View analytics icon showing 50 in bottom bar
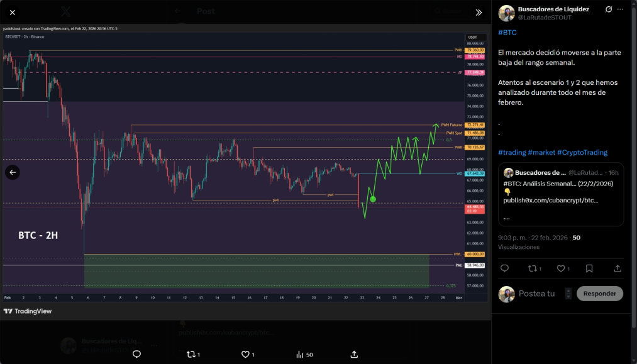Screen dimensions: 637x364 (x=304, y=355)
